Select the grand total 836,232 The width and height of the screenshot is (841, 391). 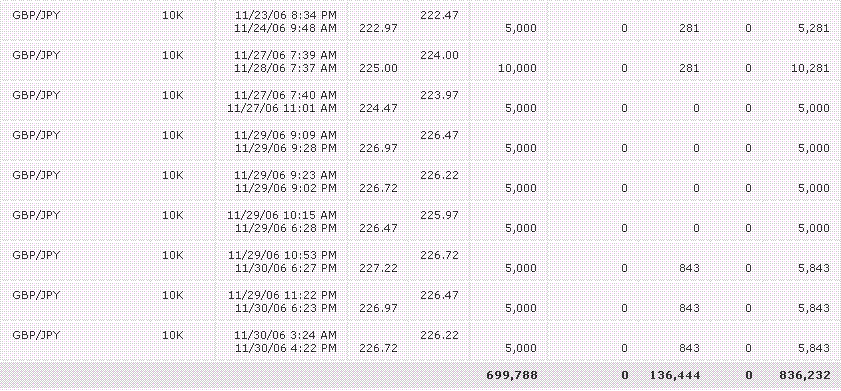pyautogui.click(x=805, y=375)
